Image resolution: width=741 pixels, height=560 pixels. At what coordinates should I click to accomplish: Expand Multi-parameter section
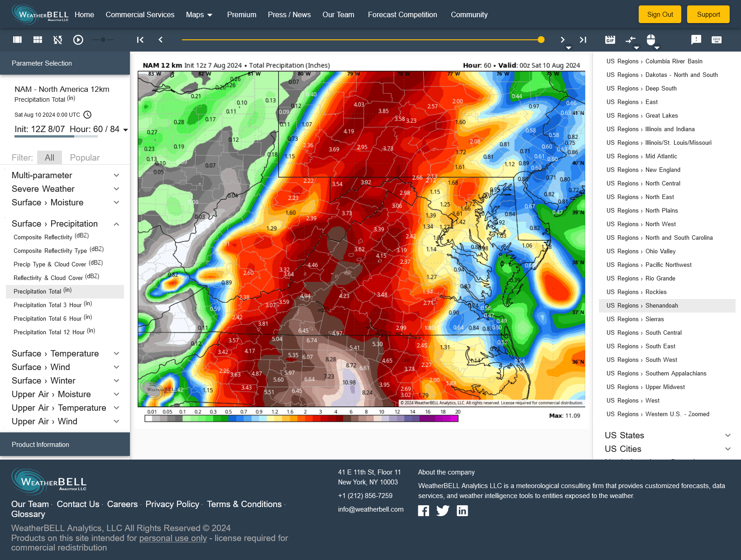click(65, 175)
